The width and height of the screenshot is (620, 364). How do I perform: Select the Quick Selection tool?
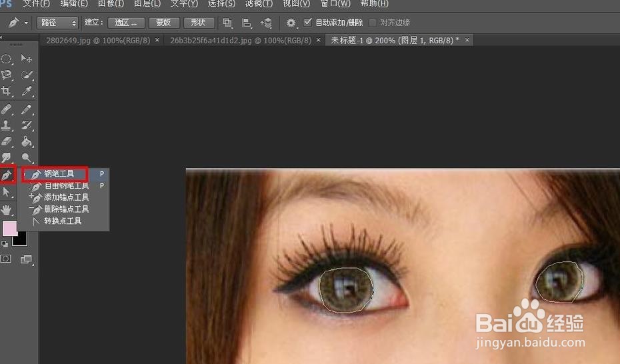coord(27,75)
